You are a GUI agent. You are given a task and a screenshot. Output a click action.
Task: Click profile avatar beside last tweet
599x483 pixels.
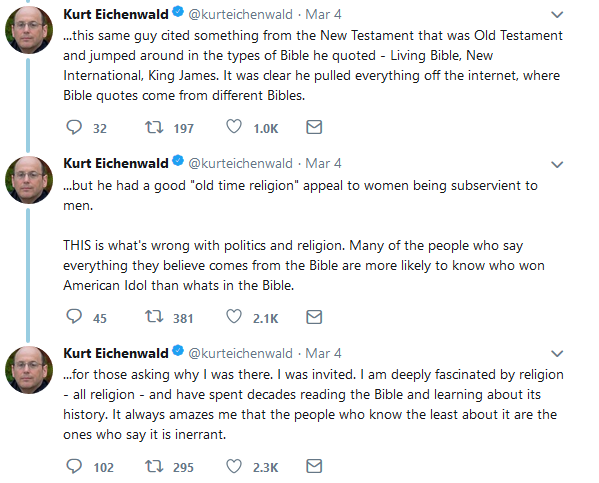(x=29, y=370)
